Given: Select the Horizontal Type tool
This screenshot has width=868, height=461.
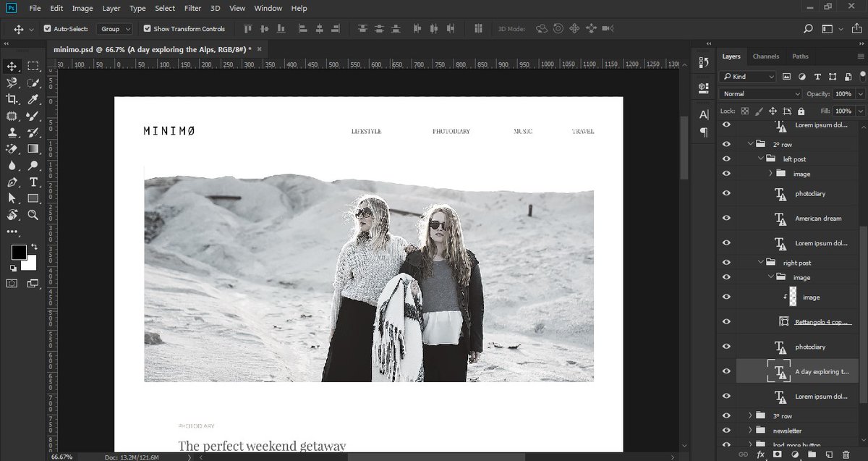Looking at the screenshot, I should point(33,182).
